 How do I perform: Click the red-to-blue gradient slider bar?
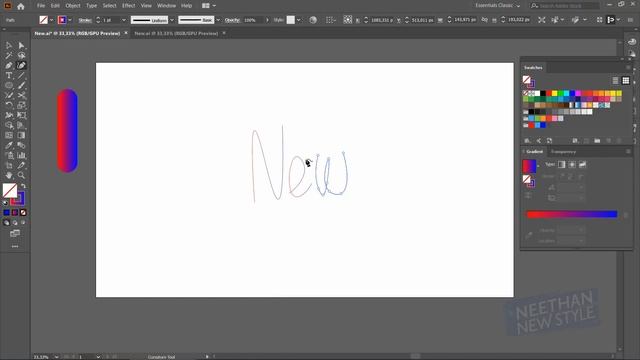572,214
